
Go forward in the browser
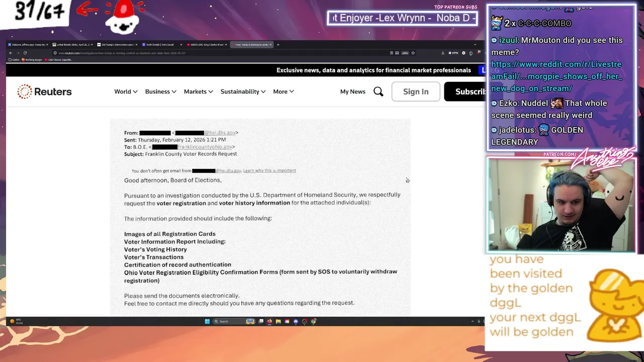click(x=18, y=53)
